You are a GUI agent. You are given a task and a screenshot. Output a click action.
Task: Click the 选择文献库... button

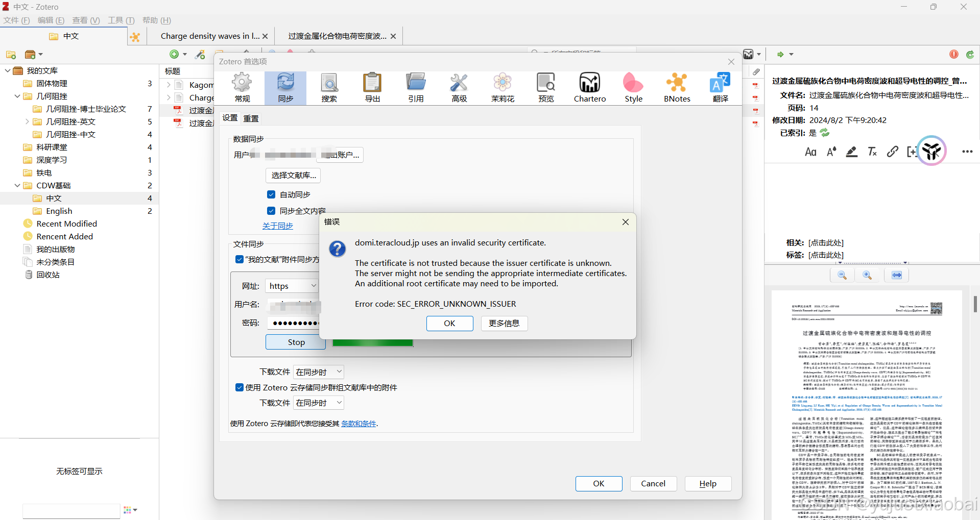(x=293, y=175)
